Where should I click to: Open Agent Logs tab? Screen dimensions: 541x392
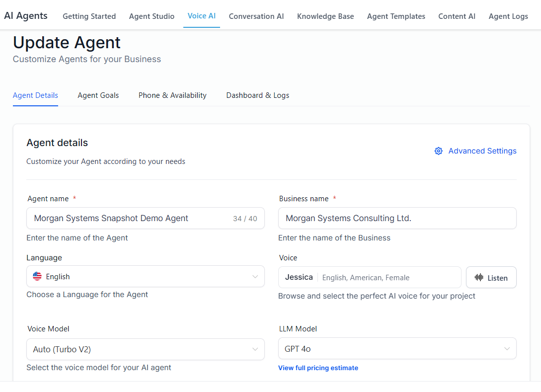(x=508, y=16)
